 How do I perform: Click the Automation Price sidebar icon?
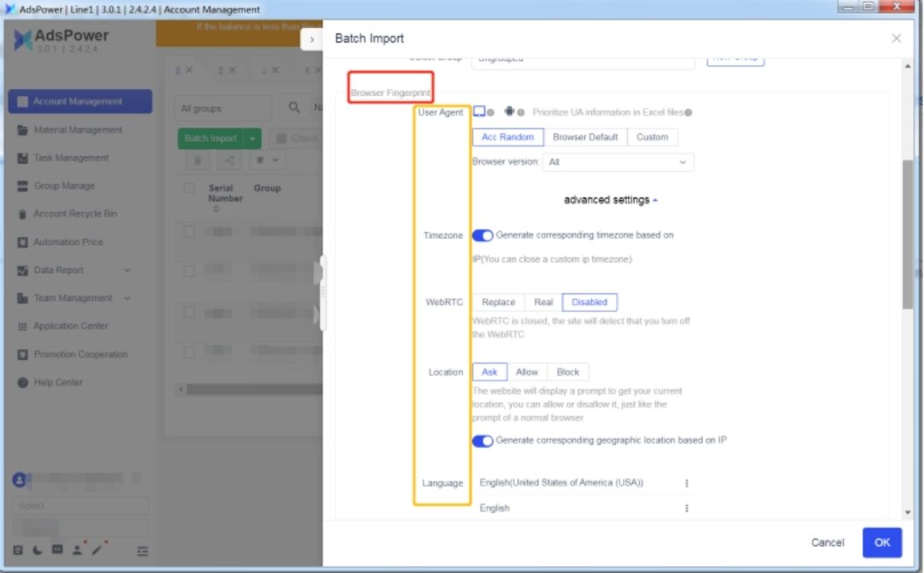(22, 242)
